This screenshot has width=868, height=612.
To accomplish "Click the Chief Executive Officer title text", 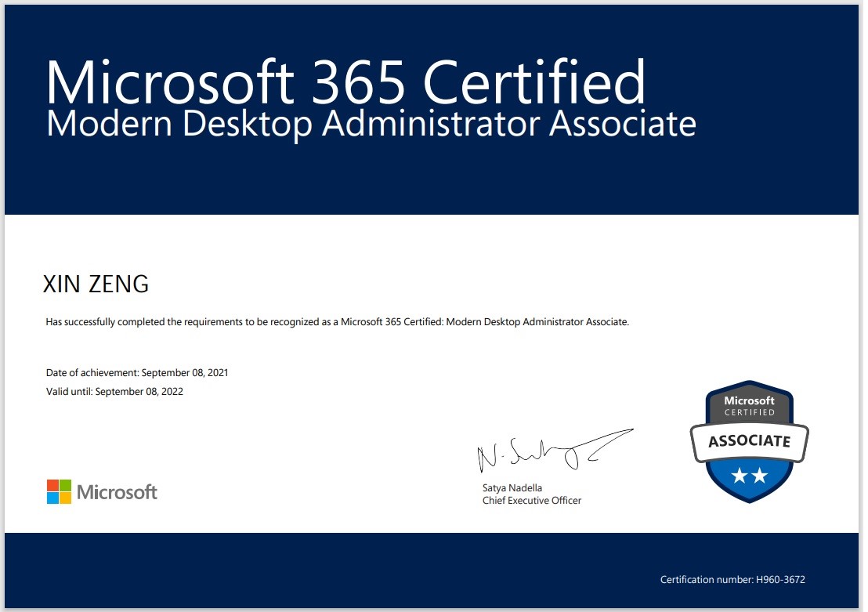I will tap(532, 500).
